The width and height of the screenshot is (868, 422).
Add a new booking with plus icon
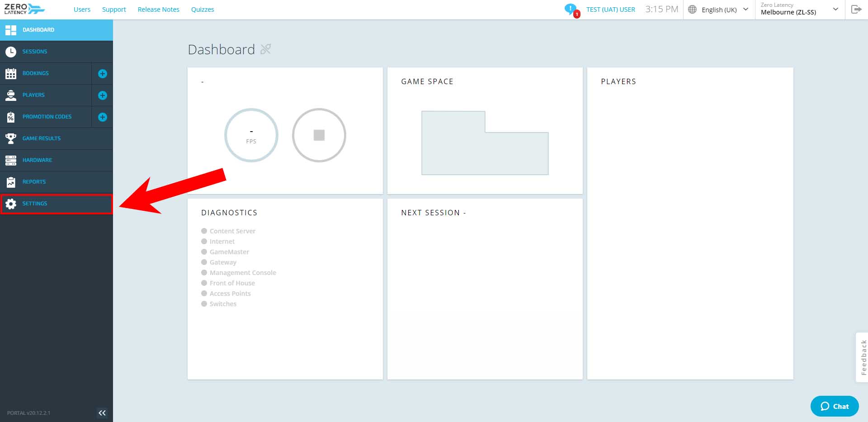103,74
